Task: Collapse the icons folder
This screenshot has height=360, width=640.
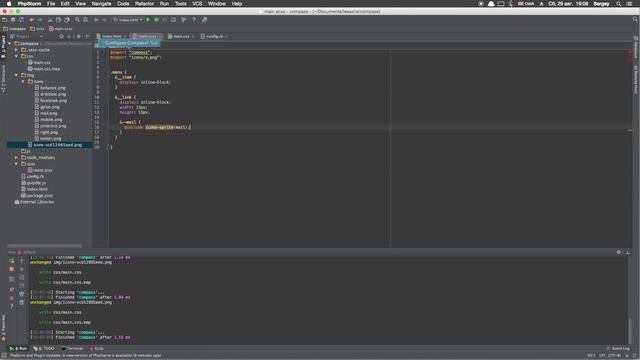Action: click(23, 82)
